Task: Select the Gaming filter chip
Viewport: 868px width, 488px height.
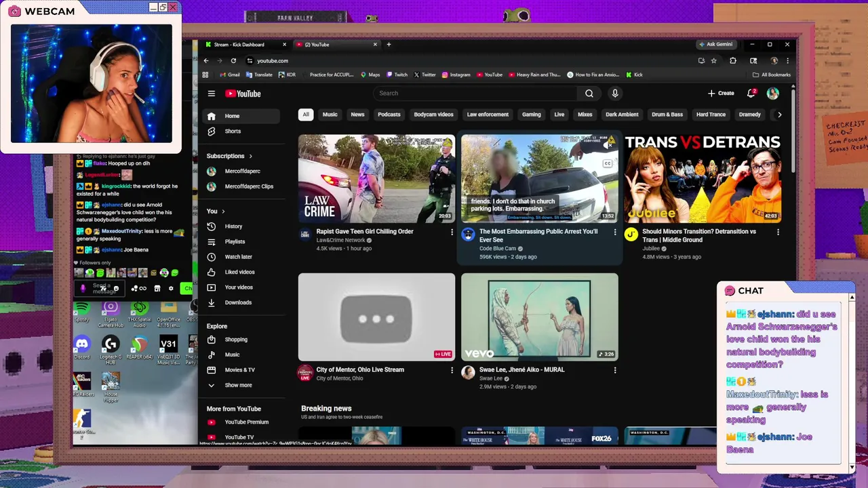Action: pos(531,115)
